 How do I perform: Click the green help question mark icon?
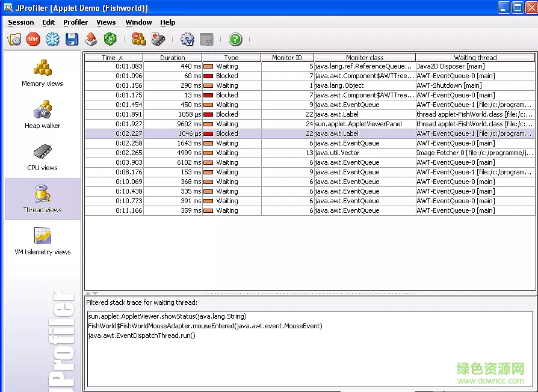click(235, 40)
